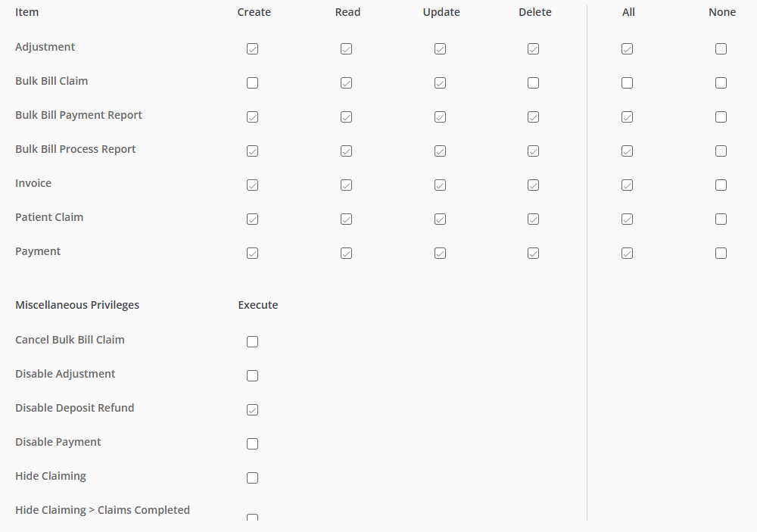This screenshot has width=757, height=532.
Task: Check Hide Claiming > Claims Completed box
Action: tap(253, 517)
